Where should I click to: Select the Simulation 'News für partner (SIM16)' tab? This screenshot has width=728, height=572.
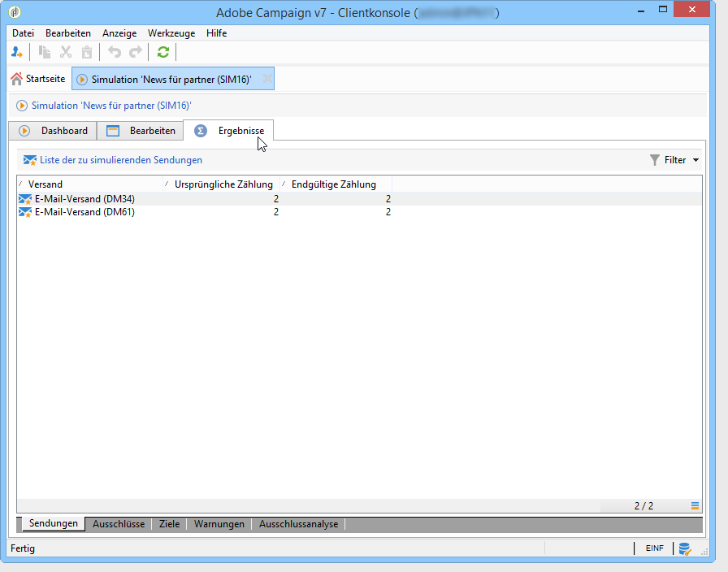click(171, 80)
